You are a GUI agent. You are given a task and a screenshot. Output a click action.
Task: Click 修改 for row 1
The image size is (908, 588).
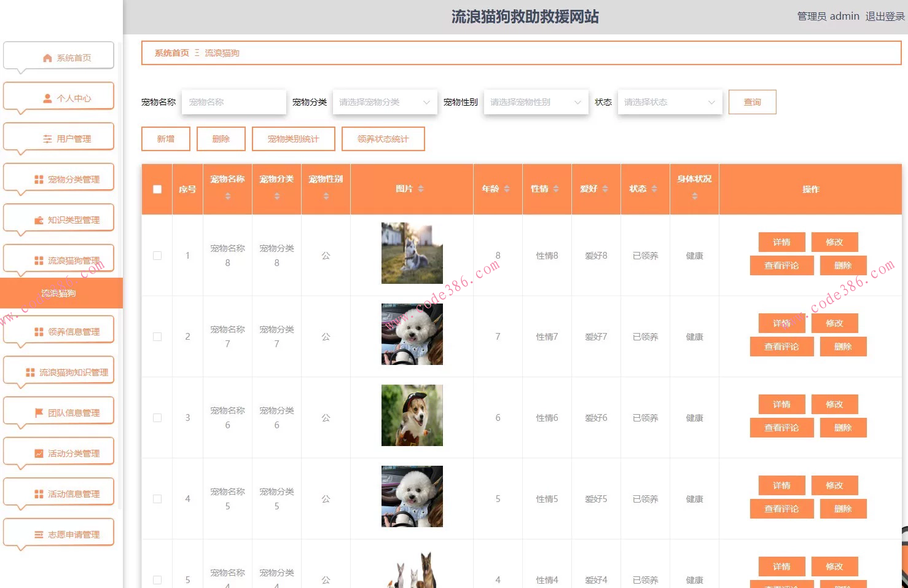(x=834, y=242)
